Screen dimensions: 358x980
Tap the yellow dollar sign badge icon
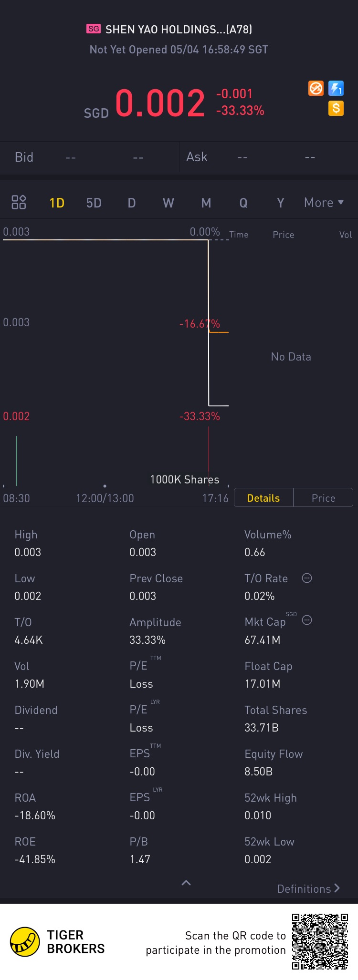point(336,108)
